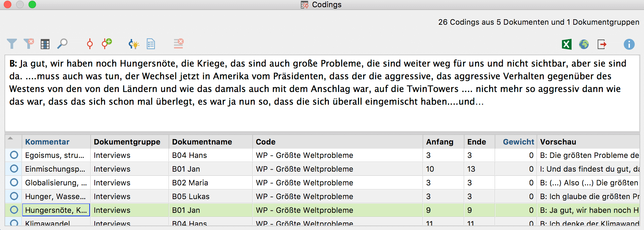
Task: Reset all filters with the crossed funnel
Action: tap(29, 44)
